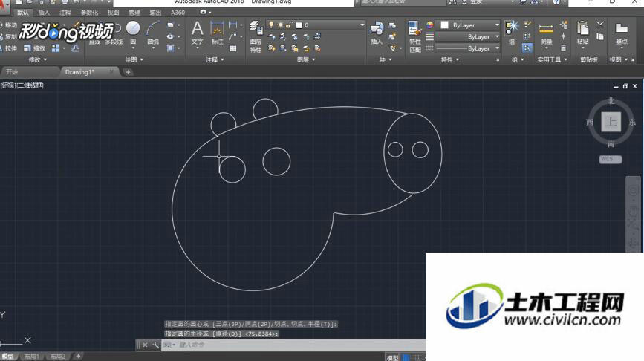
Task: Click the [俯视][二维线框] viewport label
Action: tap(22, 85)
